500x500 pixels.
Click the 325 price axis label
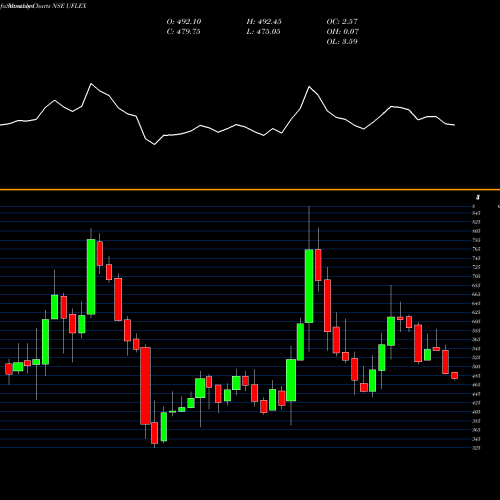(x=476, y=448)
